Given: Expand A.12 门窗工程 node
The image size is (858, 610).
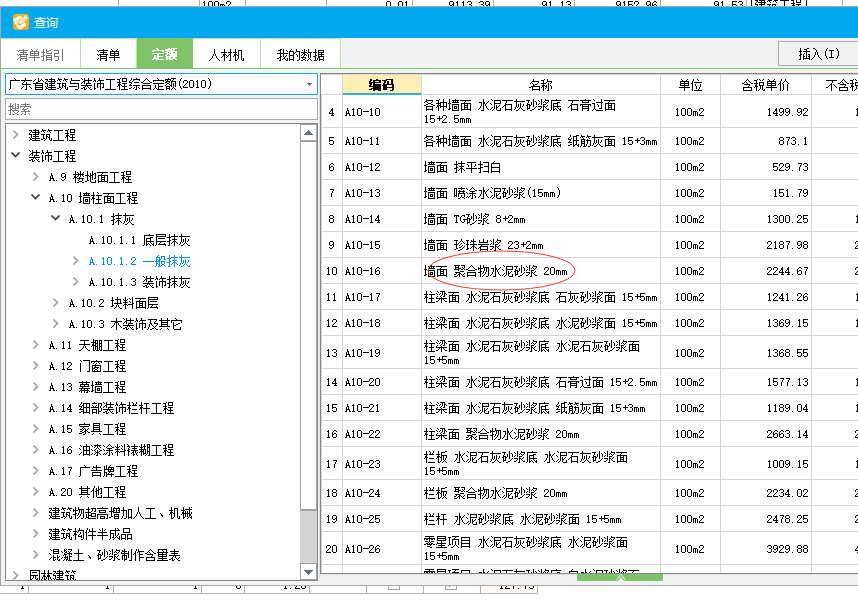Looking at the screenshot, I should click(x=36, y=365).
